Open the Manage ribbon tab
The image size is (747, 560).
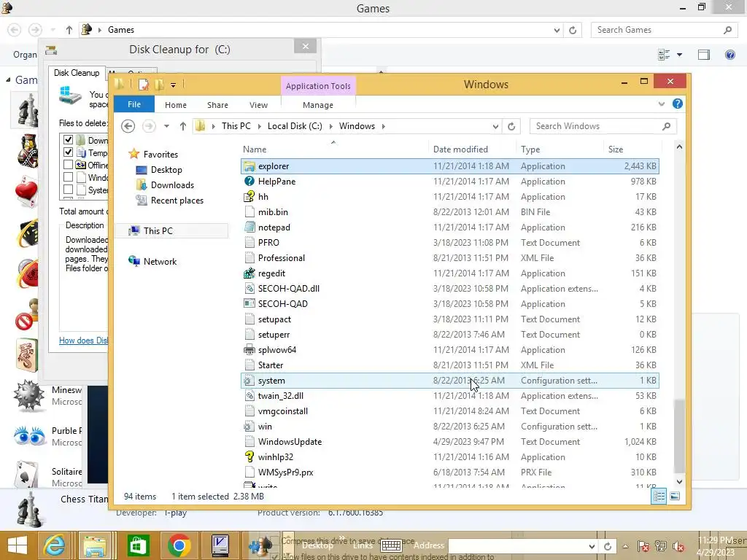point(318,105)
